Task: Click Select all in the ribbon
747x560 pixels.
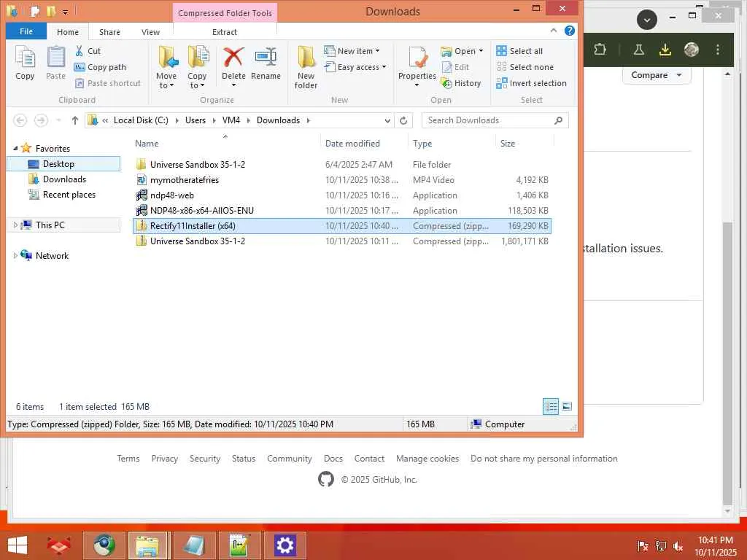Action: point(519,51)
